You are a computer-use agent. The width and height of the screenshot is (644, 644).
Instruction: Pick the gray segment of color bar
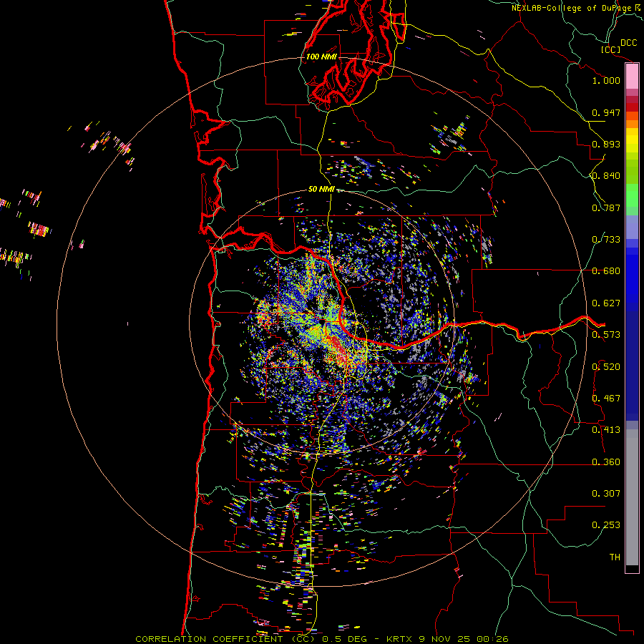coord(632,497)
